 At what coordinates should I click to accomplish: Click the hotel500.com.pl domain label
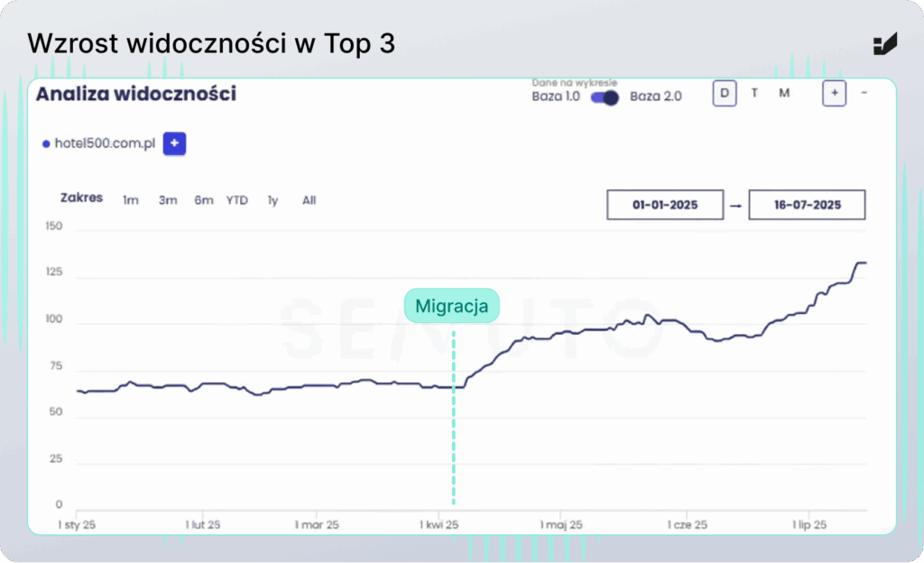point(104,143)
